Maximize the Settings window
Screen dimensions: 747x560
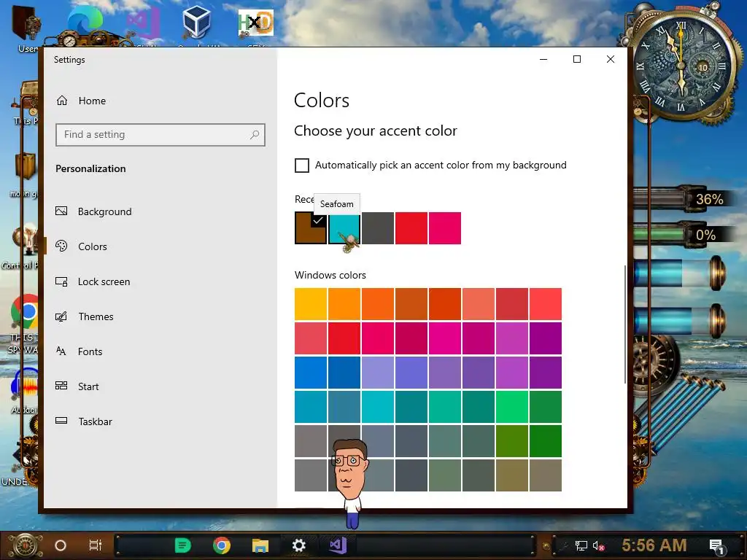pos(577,60)
